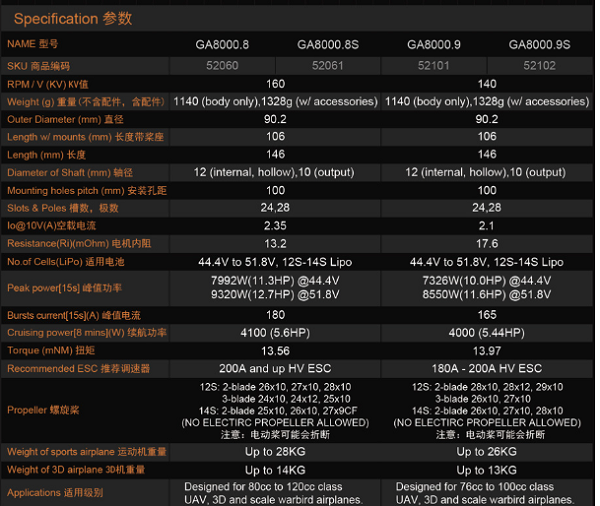Viewport: 600px width, 506px height.
Task: Click SKU cell 52102
Action: pos(540,66)
